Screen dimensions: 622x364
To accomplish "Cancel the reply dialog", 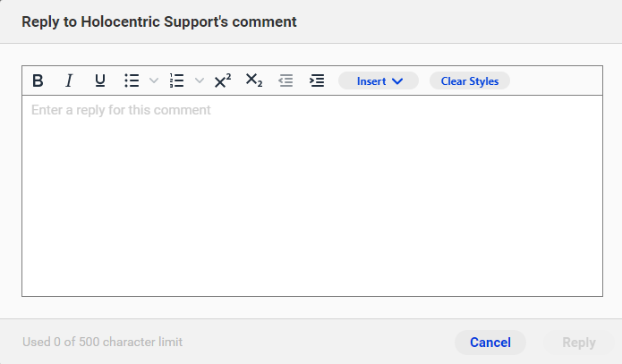I will pos(490,343).
